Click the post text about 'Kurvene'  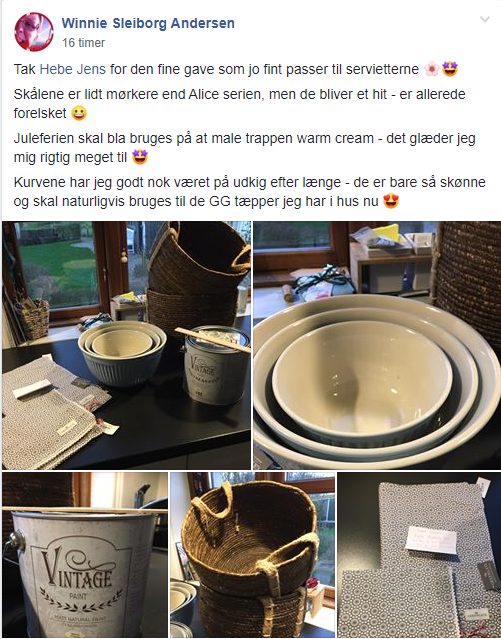(x=249, y=192)
